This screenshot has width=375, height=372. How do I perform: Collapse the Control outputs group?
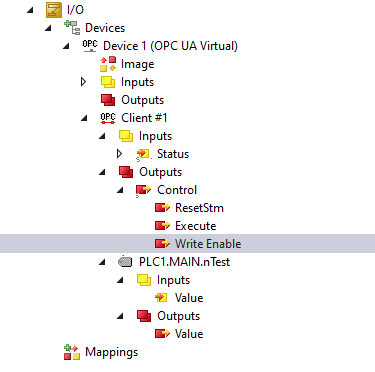pos(120,190)
